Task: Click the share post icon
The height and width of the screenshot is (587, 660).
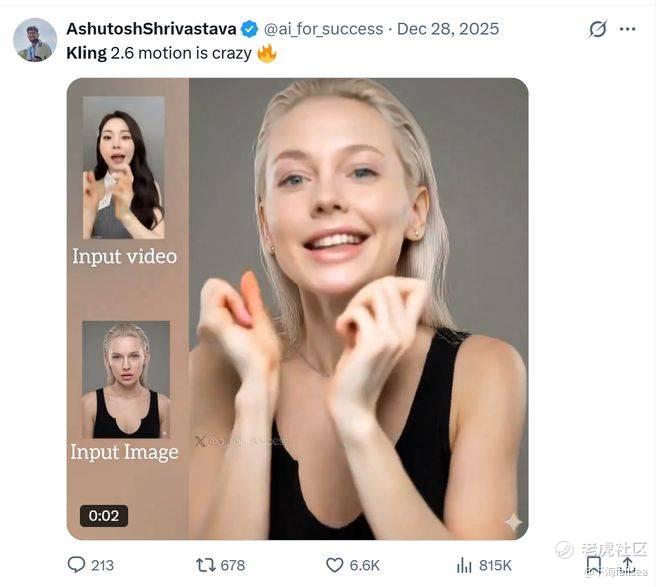Action: 627,565
